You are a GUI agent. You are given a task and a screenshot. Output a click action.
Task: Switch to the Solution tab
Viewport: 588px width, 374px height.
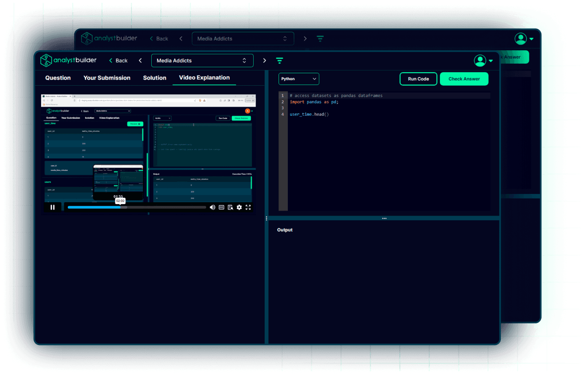coord(154,78)
